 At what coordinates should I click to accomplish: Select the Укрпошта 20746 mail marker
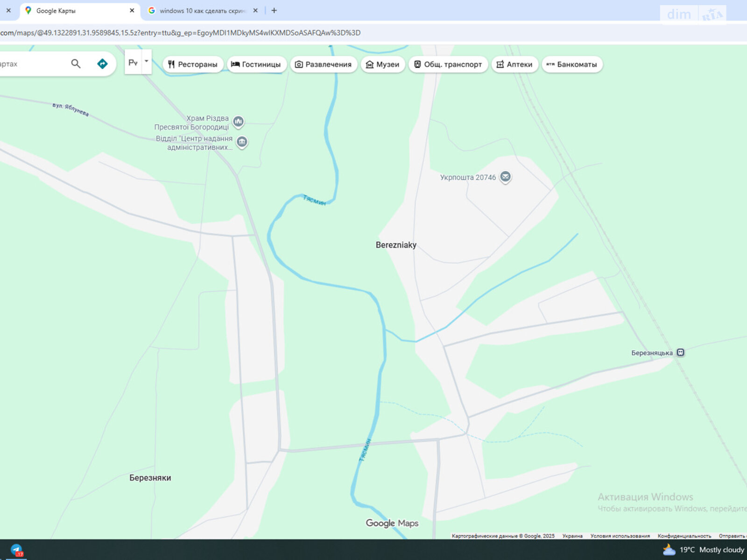click(505, 177)
